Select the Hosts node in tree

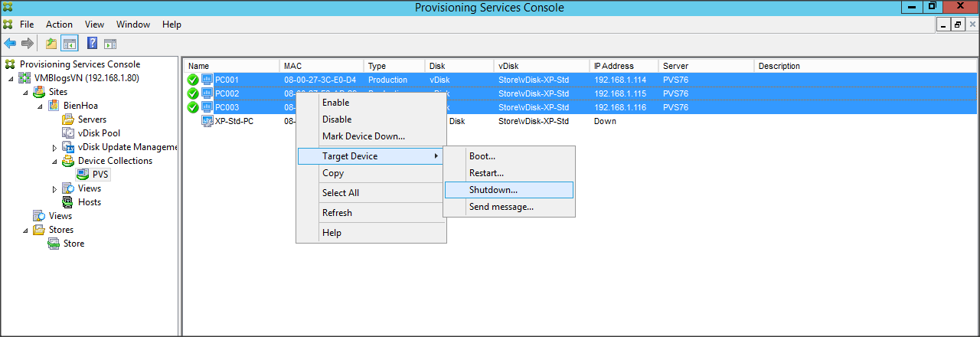[89, 202]
